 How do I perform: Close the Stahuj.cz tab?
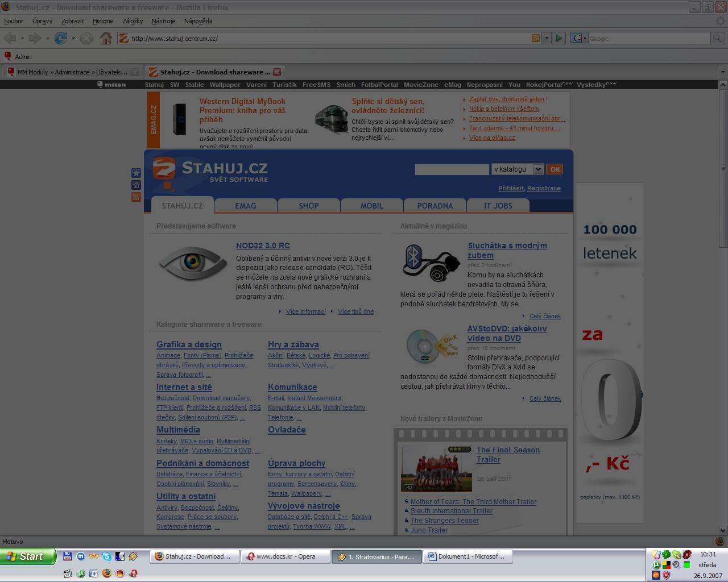click(277, 72)
